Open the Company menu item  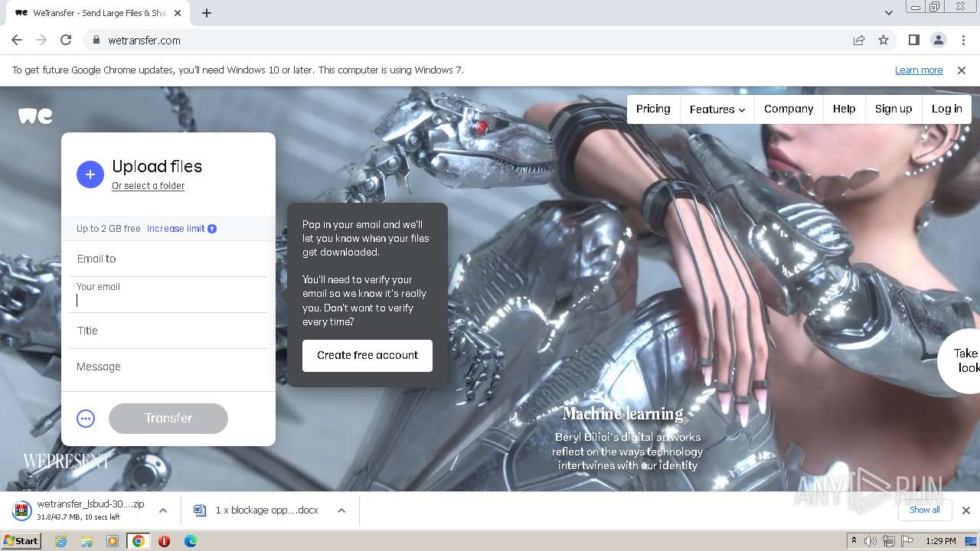(x=789, y=109)
